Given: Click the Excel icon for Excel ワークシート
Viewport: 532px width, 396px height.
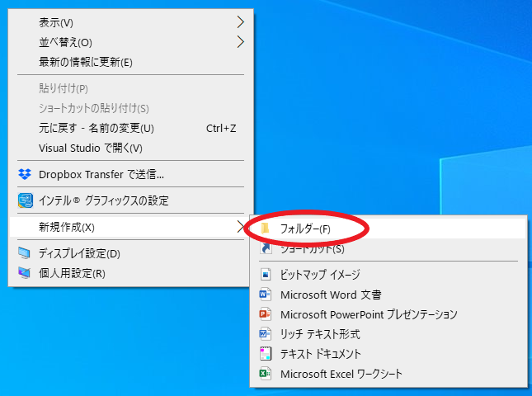Looking at the screenshot, I should [266, 374].
